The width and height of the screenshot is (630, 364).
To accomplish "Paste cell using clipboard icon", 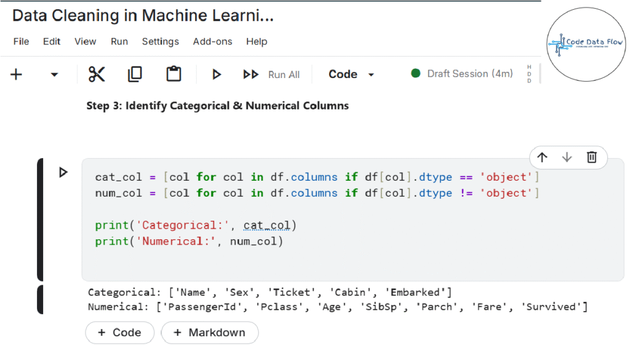I will pyautogui.click(x=173, y=74).
